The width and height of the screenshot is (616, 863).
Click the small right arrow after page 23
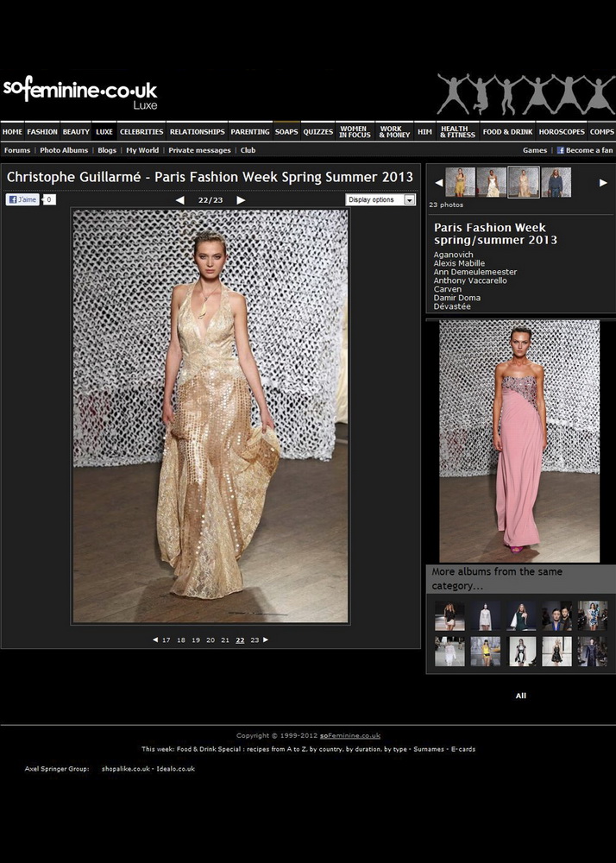[266, 639]
